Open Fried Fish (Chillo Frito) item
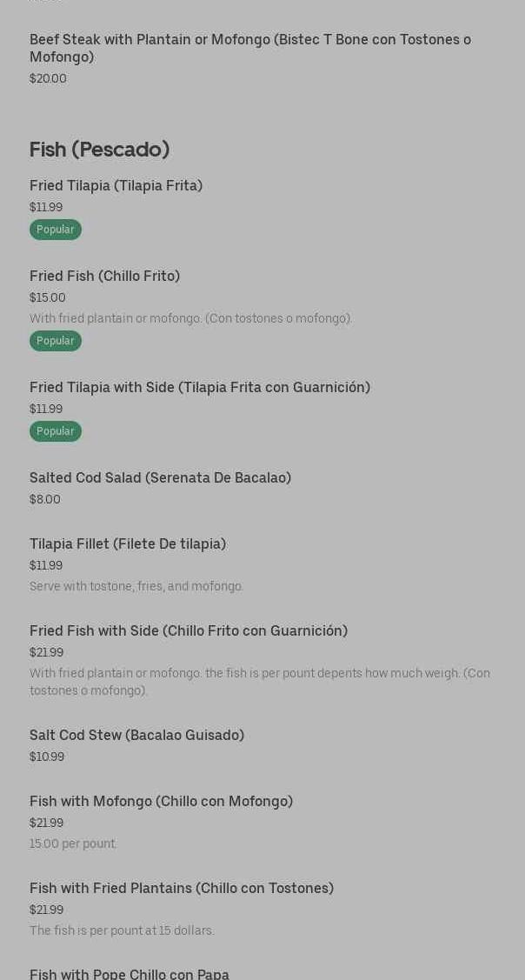 pyautogui.click(x=104, y=276)
